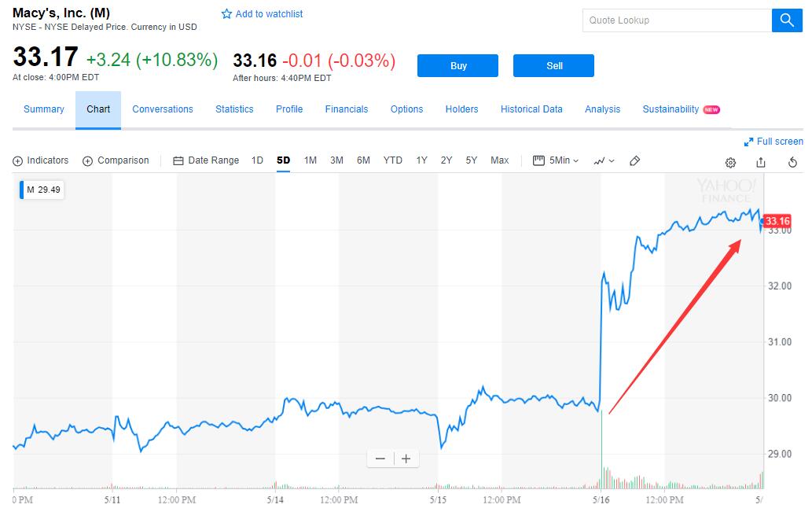812x512 pixels.
Task: Zoom in the chart with plus
Action: tap(406, 459)
